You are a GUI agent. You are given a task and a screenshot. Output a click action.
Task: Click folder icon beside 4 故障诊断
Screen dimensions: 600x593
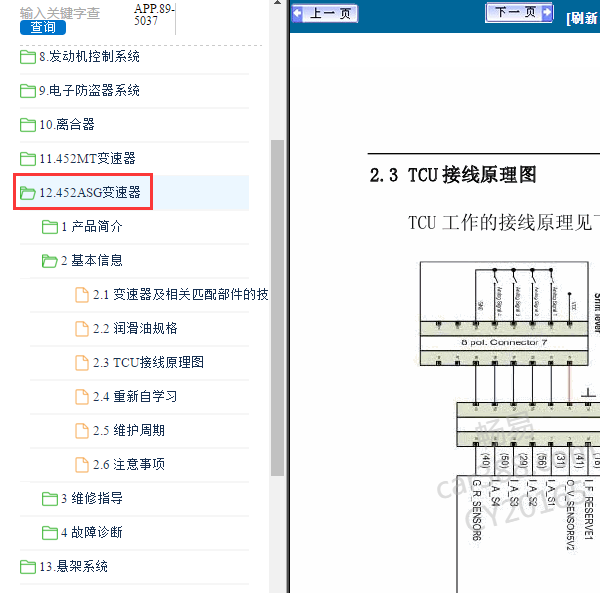[x=50, y=533]
